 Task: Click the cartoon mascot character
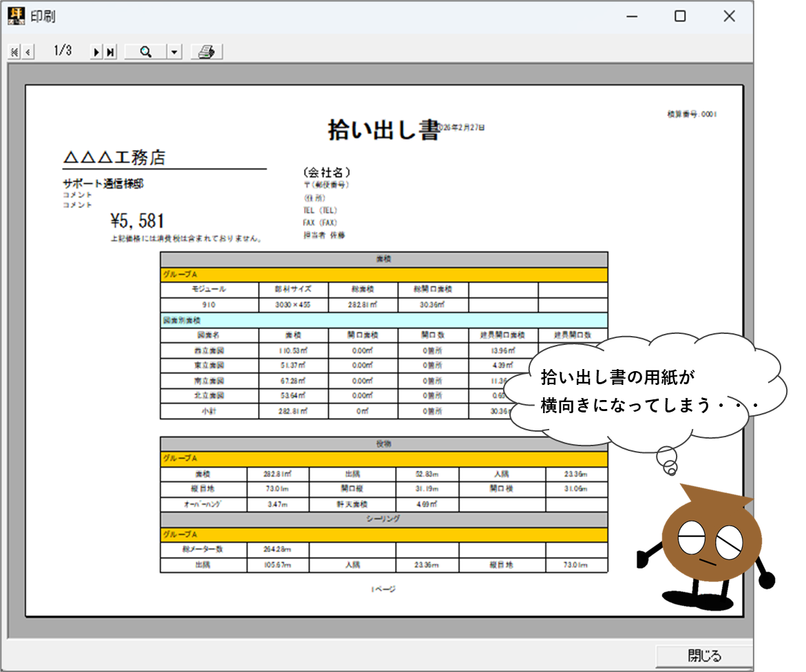pyautogui.click(x=709, y=544)
